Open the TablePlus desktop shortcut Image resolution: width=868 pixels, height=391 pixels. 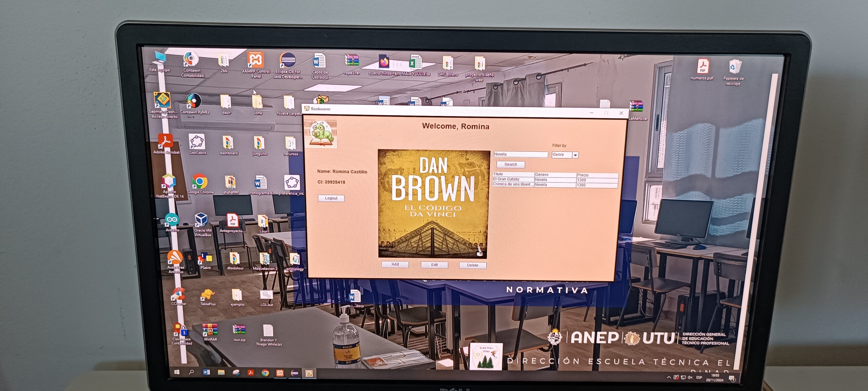(x=208, y=294)
